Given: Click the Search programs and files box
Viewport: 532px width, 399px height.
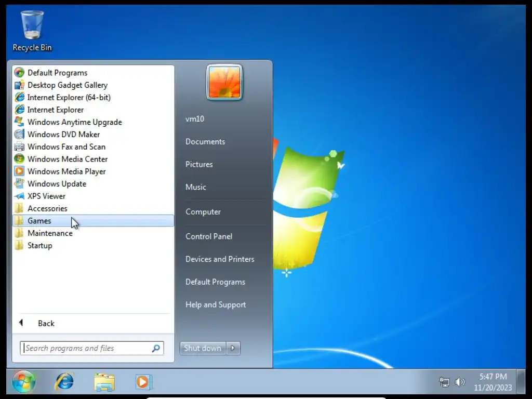Looking at the screenshot, I should (x=91, y=348).
